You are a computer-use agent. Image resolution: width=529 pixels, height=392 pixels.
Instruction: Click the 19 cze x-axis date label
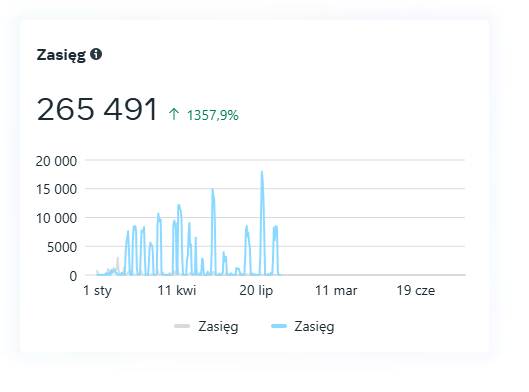(x=416, y=290)
